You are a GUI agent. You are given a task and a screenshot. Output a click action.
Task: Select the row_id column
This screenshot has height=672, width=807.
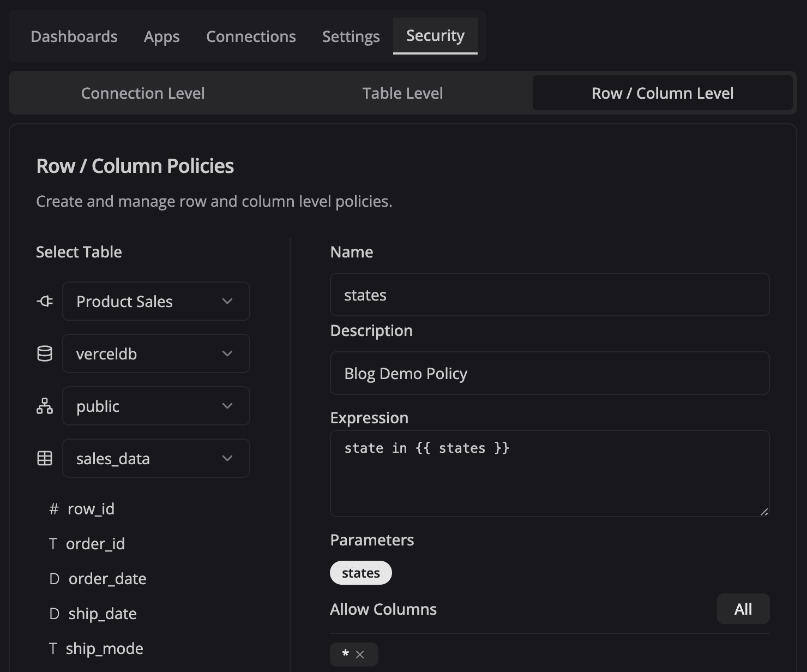point(91,509)
